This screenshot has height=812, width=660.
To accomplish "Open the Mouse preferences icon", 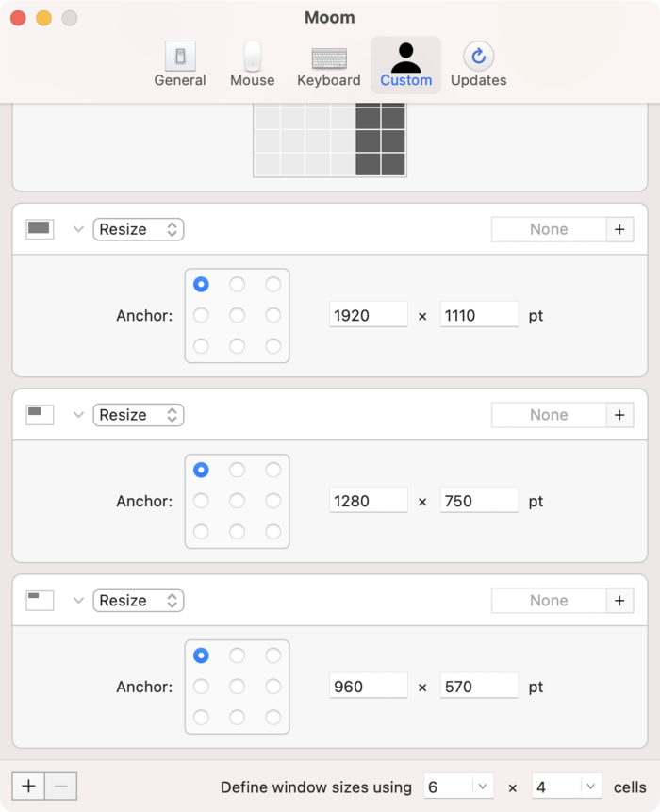I will (x=252, y=64).
